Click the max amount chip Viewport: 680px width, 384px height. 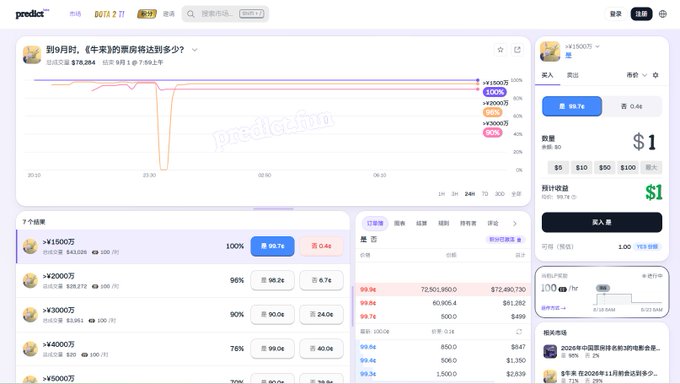point(651,167)
